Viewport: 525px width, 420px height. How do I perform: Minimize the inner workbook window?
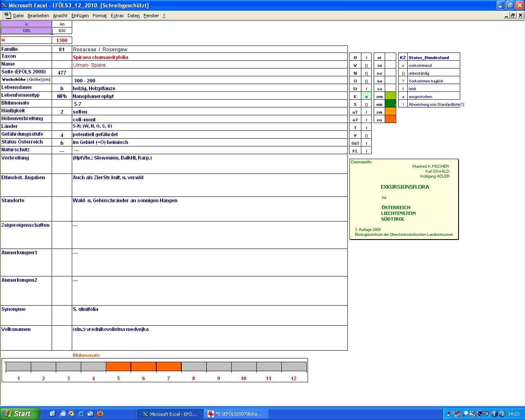(507, 15)
